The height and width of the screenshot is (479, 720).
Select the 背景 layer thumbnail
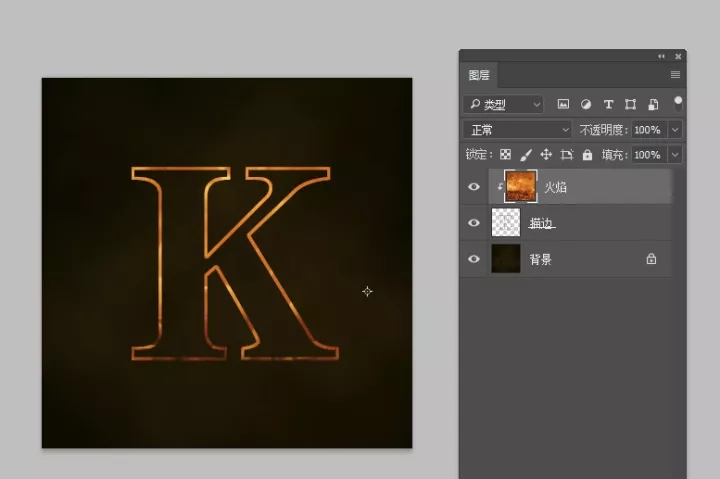point(506,259)
